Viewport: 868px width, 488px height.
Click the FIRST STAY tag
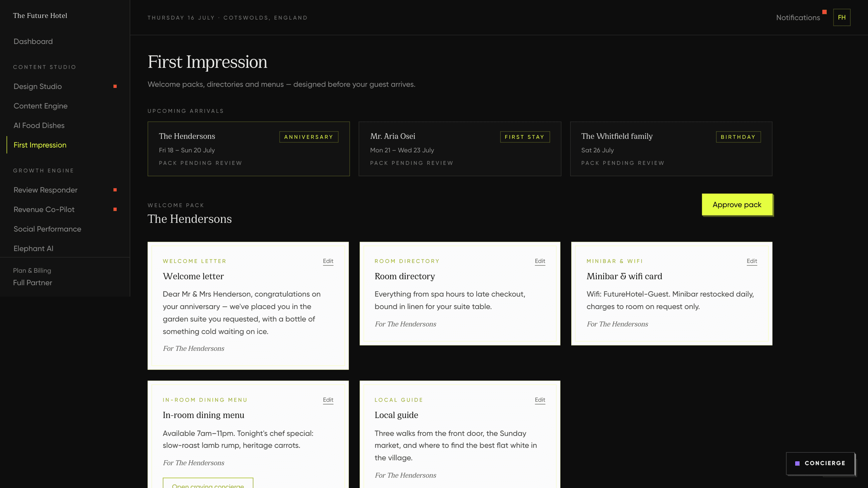(525, 137)
